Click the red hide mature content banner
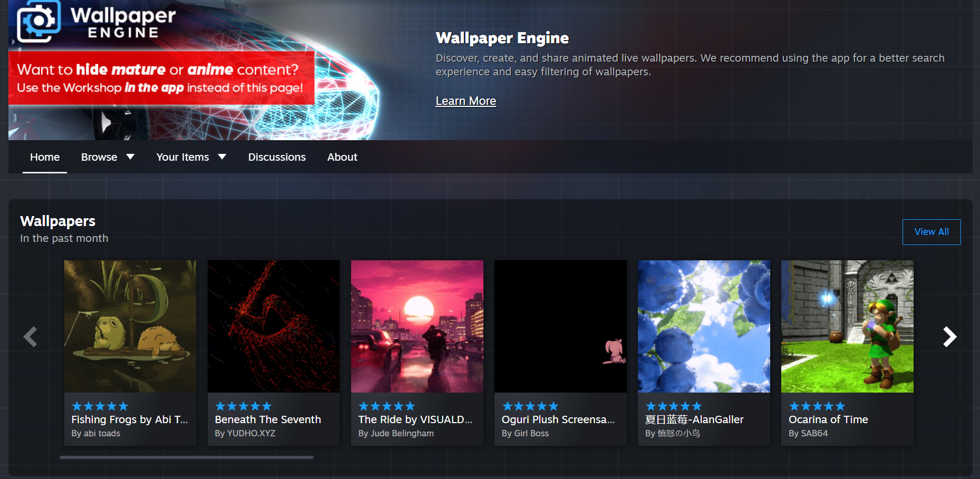Image resolution: width=980 pixels, height=479 pixels. 161,78
